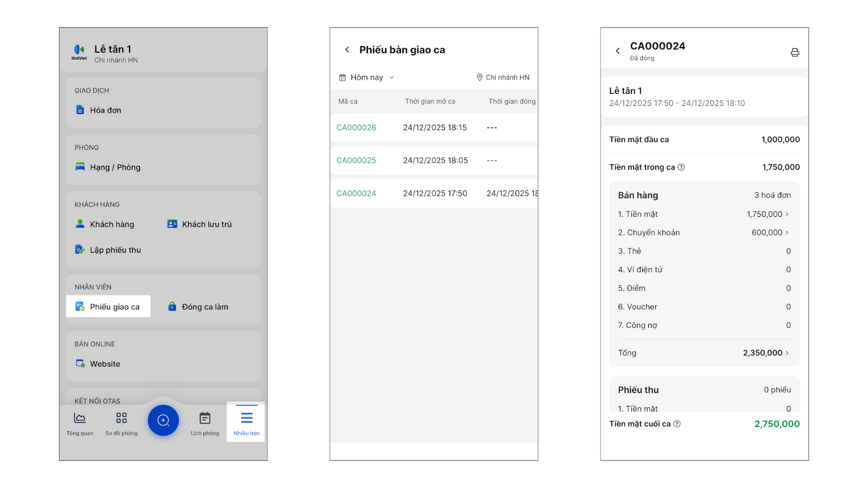Tap the blue magnifier plus button
The image size is (868, 488).
click(163, 420)
